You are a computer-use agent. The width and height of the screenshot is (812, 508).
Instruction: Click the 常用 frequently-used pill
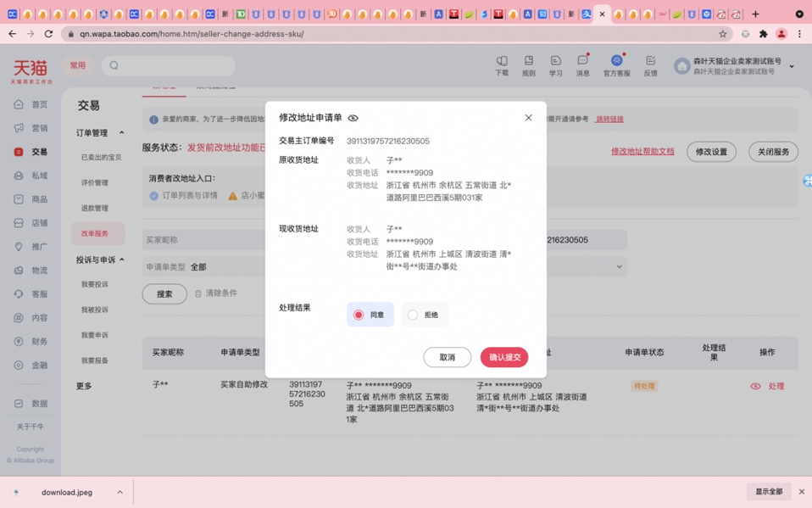[x=78, y=65]
